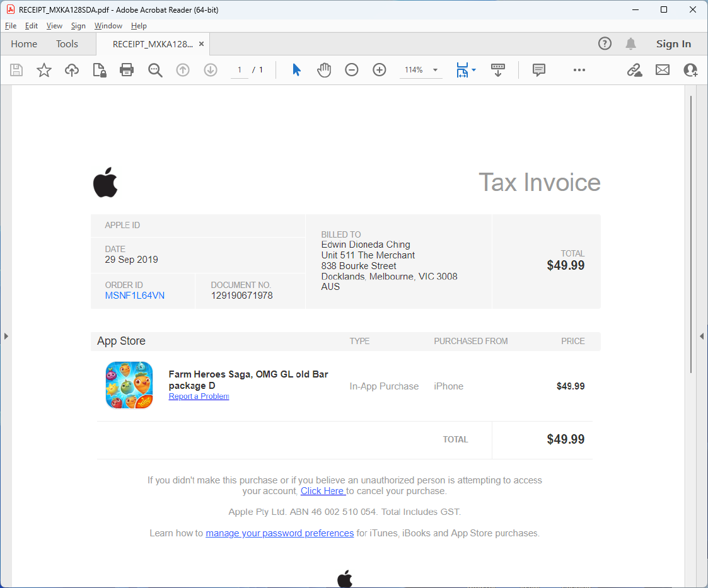Click the App Store section heading
This screenshot has width=708, height=588.
click(x=121, y=341)
